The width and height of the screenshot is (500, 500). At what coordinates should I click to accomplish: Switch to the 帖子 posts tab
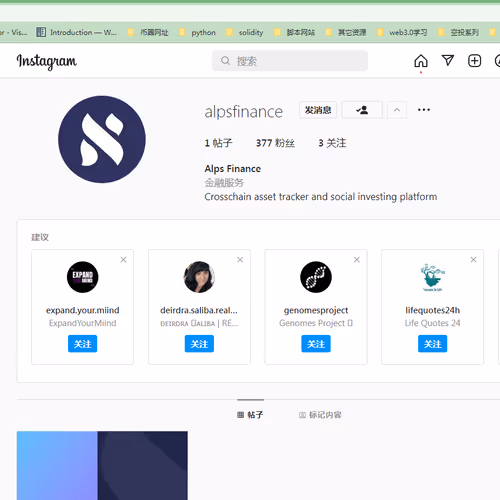(x=250, y=415)
